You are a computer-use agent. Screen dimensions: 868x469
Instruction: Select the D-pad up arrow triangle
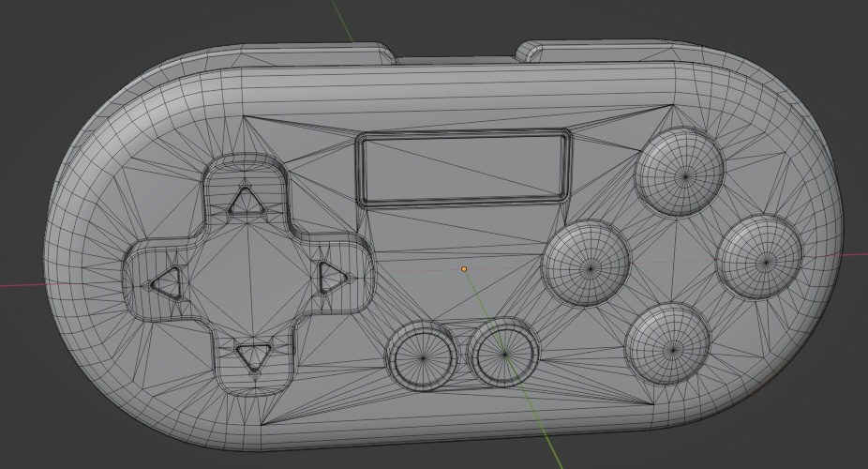click(x=247, y=202)
